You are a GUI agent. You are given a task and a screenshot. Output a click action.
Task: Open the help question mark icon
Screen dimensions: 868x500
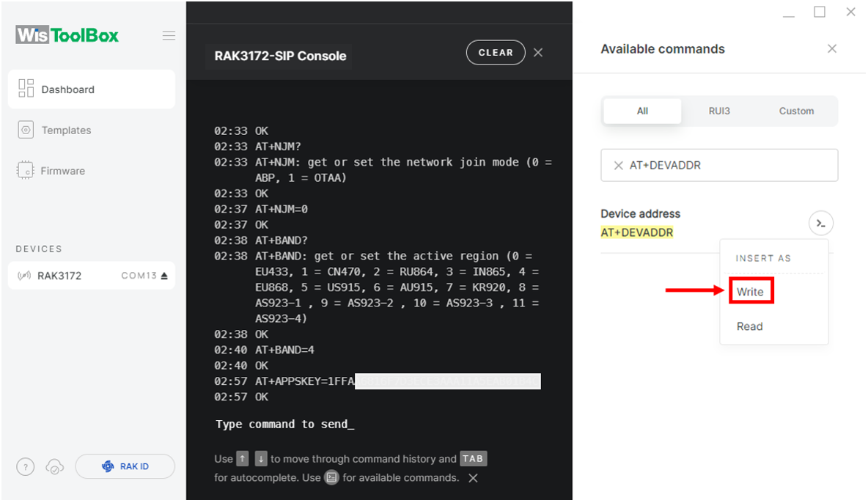pos(26,467)
